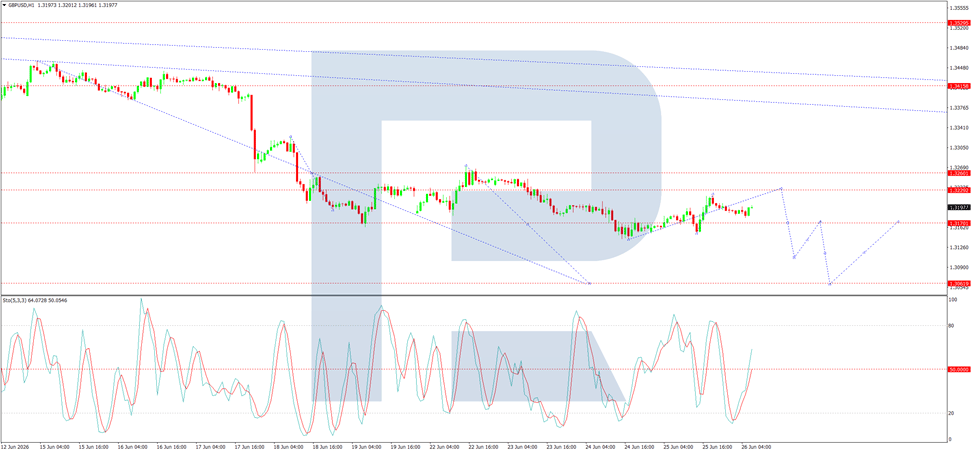Click price scale value 1.35555
Viewport: 973px width, 452px height.
tap(959, 8)
